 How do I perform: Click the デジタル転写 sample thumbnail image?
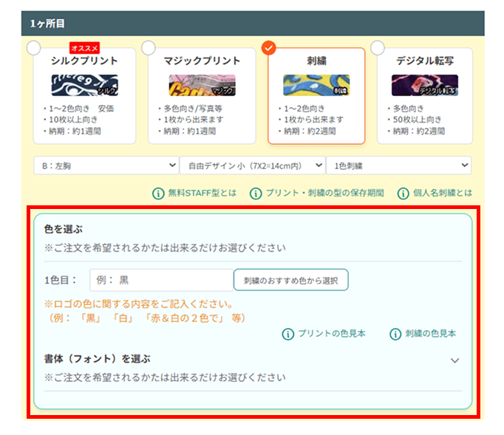point(425,85)
